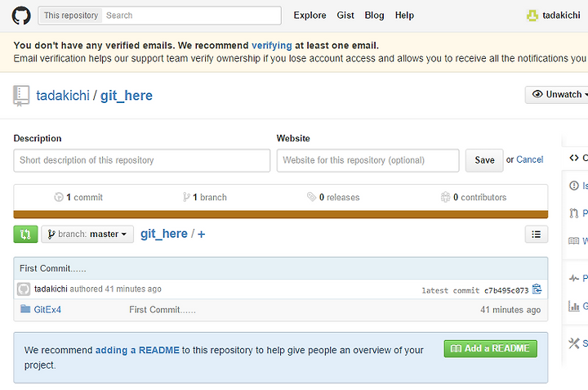Click the GitEx4 folder icon

point(25,309)
